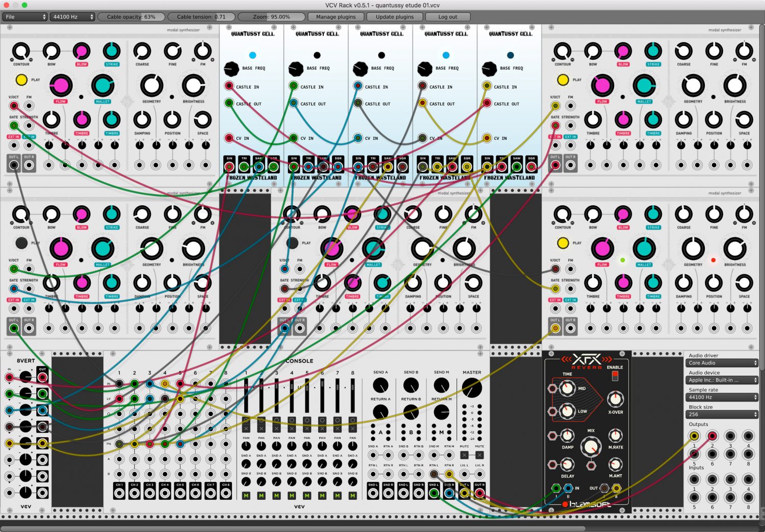Image resolution: width=765 pixels, height=532 pixels.
Task: Click the Cable tension slider
Action: (x=201, y=17)
